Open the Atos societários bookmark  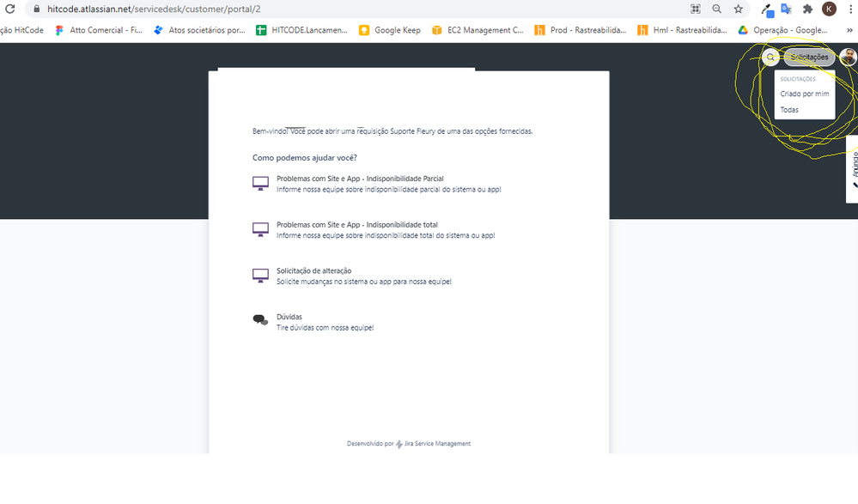click(x=199, y=30)
